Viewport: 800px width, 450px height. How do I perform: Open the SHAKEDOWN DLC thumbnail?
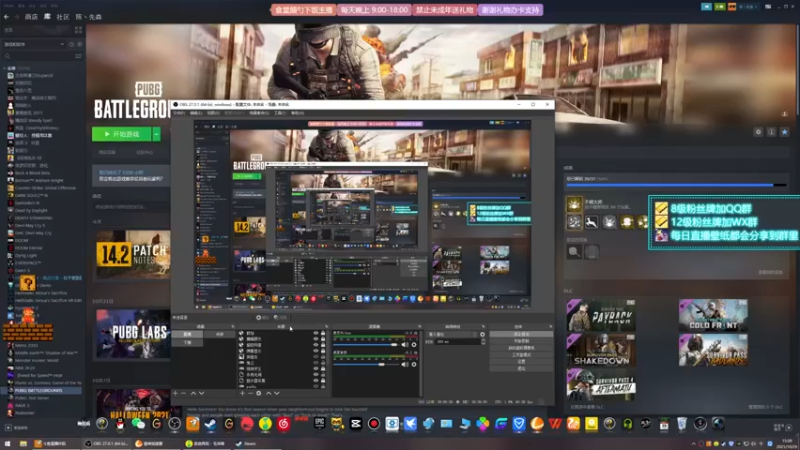click(601, 350)
